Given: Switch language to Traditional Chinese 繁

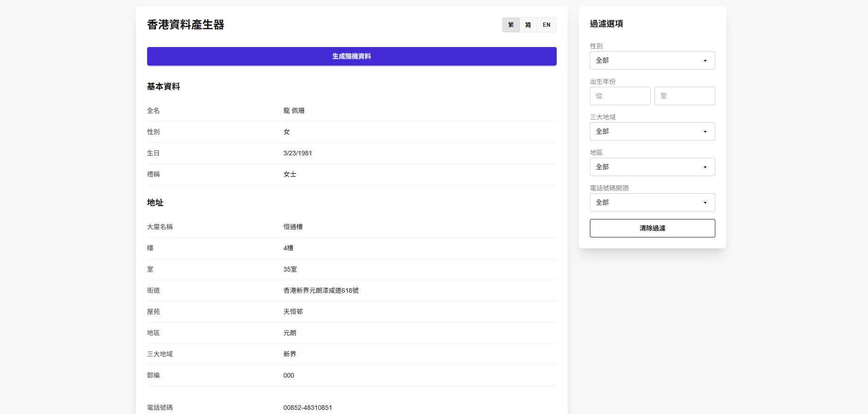Looking at the screenshot, I should click(x=511, y=25).
